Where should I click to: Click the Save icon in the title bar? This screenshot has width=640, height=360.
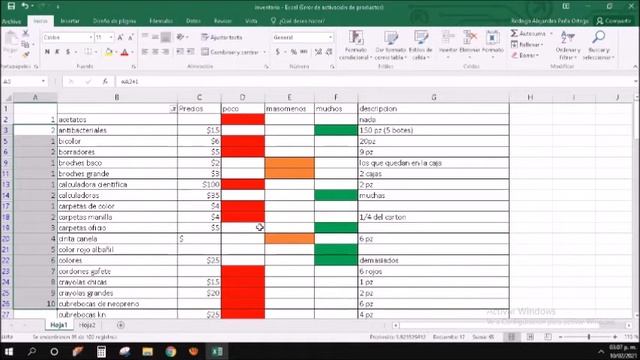[x=11, y=6]
